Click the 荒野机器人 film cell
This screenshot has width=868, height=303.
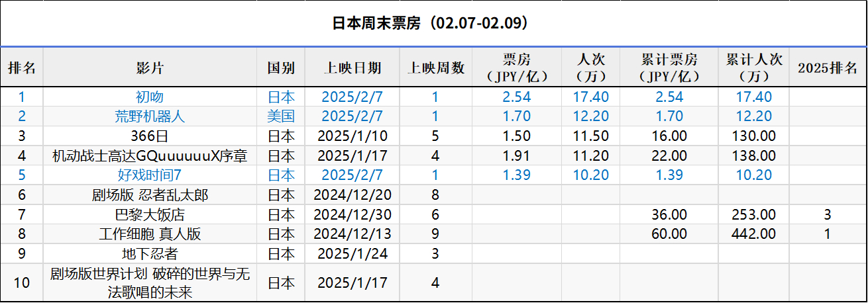point(150,116)
